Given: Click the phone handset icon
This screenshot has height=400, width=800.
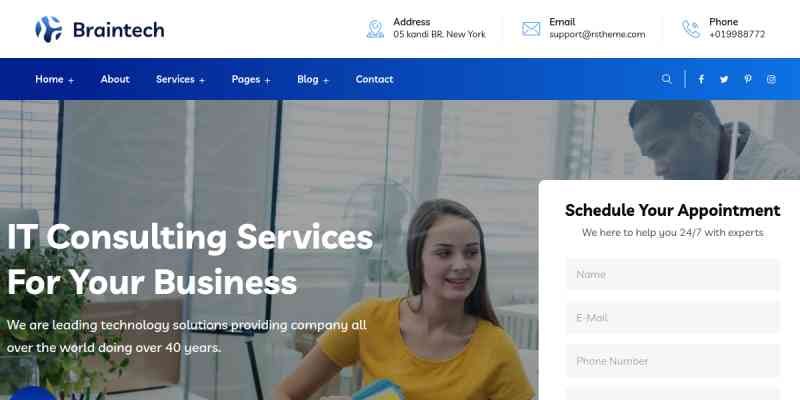Looking at the screenshot, I should [x=691, y=29].
